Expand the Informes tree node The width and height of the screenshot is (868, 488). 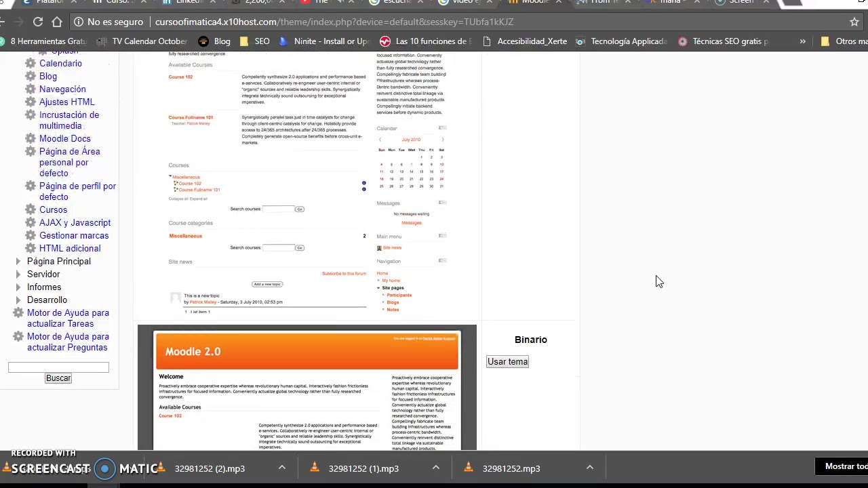click(18, 287)
